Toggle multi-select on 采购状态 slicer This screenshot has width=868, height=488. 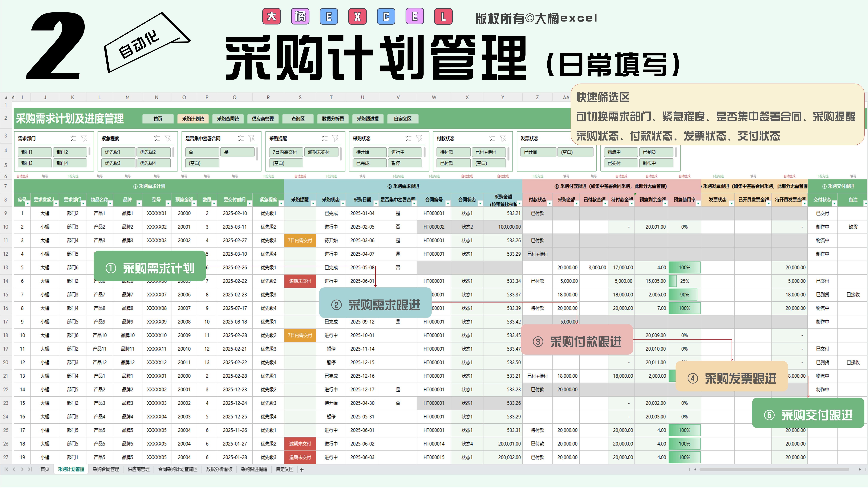[x=408, y=138]
